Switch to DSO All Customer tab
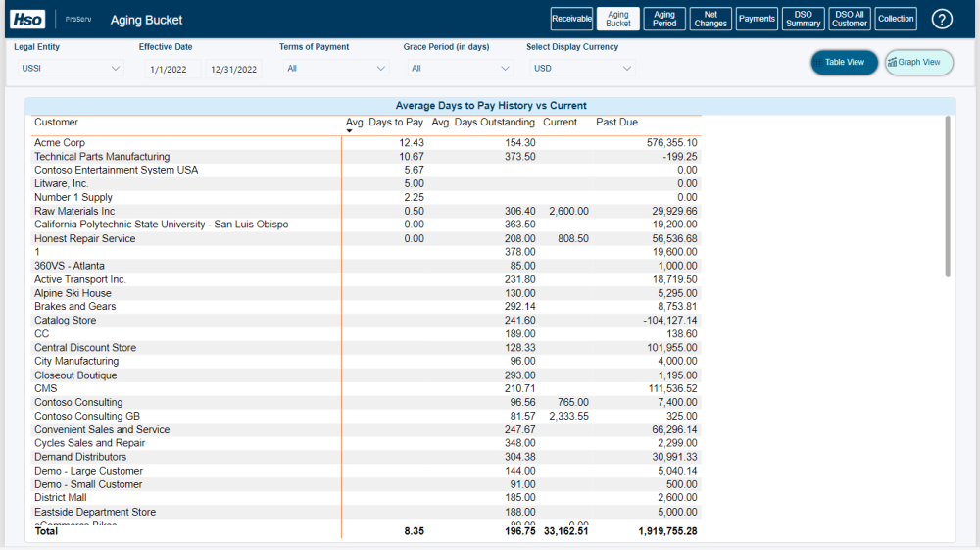The width and height of the screenshot is (980, 550). pos(850,19)
